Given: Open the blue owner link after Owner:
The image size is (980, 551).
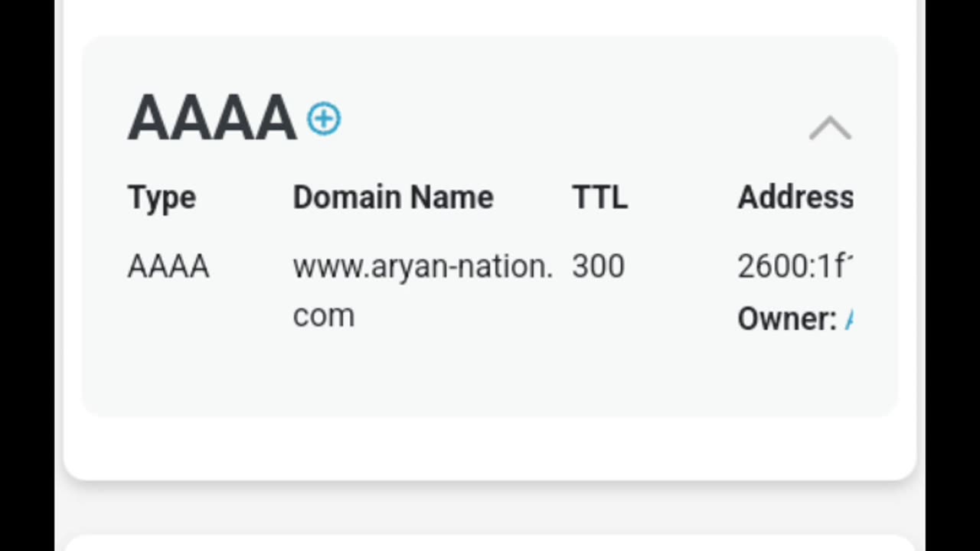Looking at the screenshot, I should tap(848, 319).
